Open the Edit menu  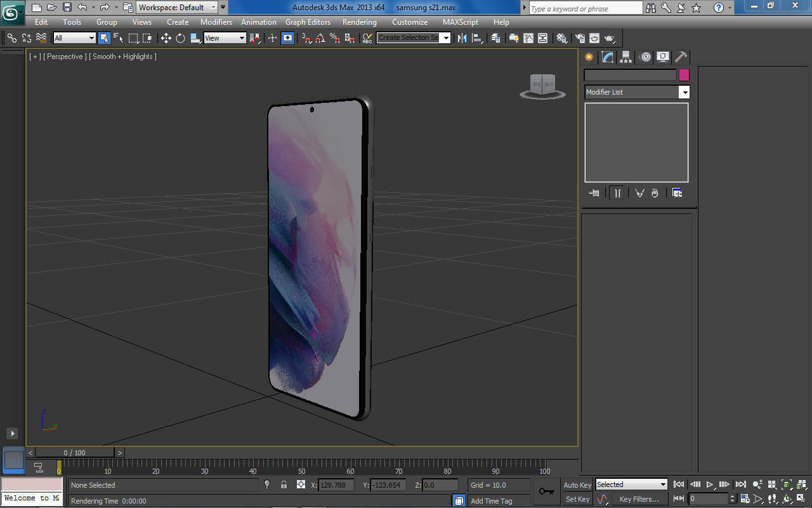(41, 22)
